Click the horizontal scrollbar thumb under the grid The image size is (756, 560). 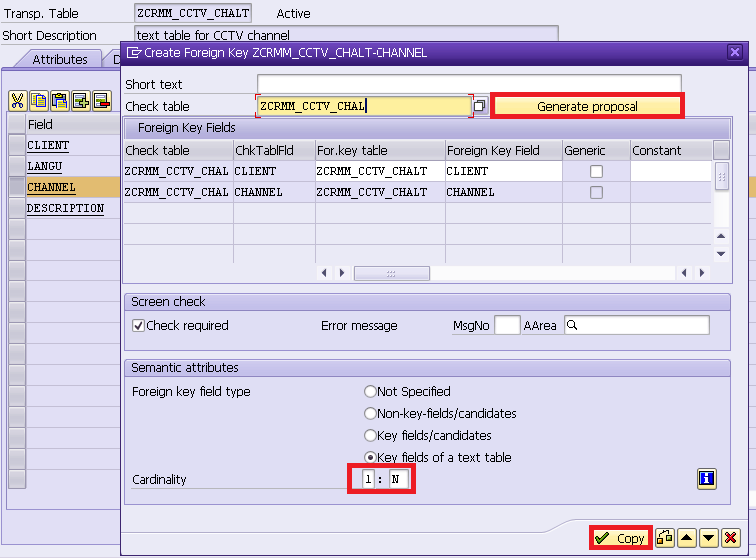[x=391, y=274]
